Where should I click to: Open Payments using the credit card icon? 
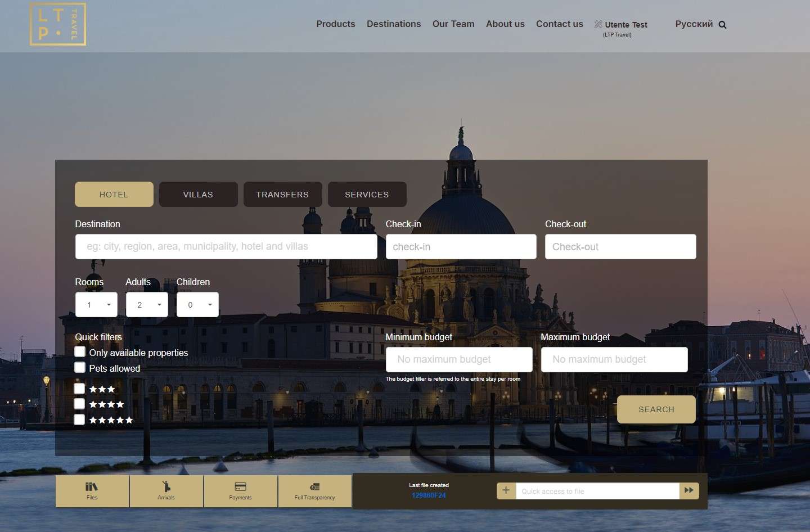240,487
